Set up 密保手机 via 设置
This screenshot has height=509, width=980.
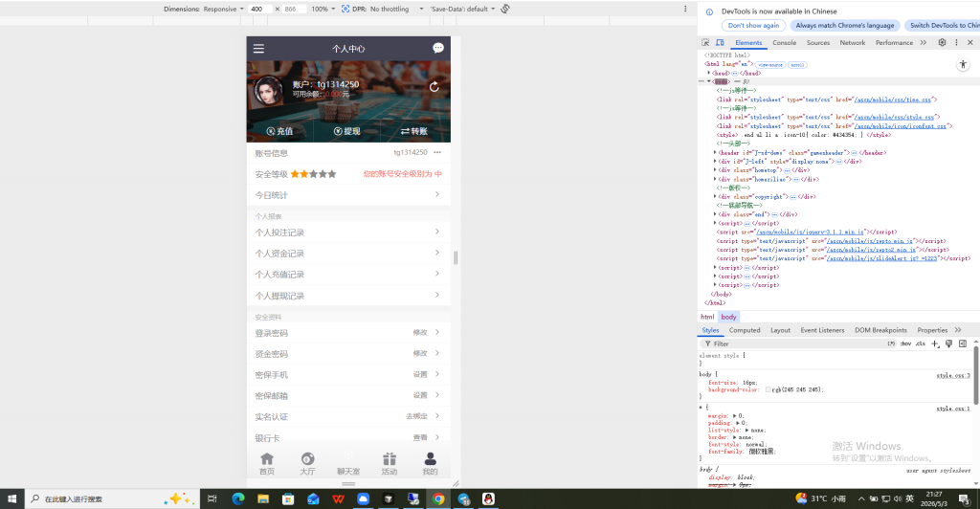[420, 375]
